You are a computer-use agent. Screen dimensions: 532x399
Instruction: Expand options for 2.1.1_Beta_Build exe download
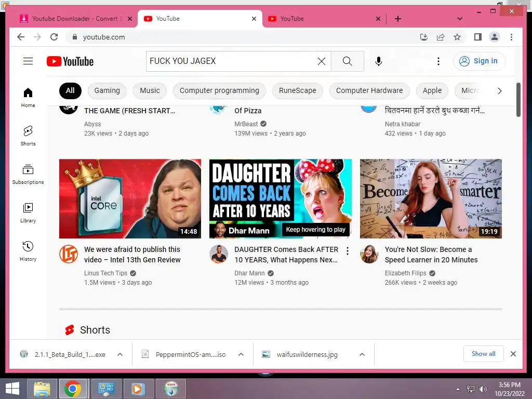point(120,354)
